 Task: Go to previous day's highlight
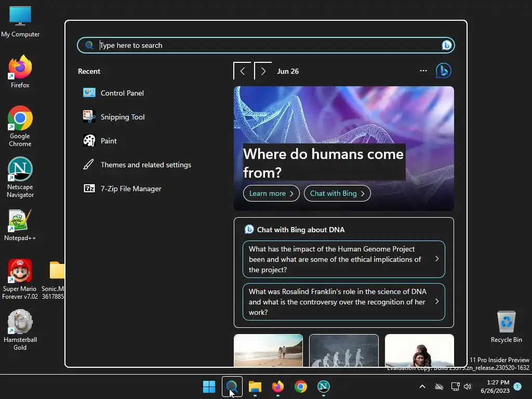242,71
